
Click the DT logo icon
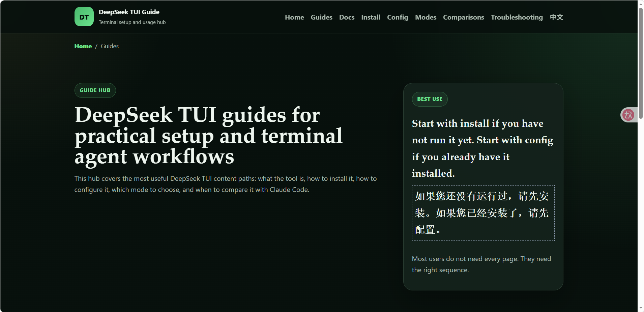84,17
